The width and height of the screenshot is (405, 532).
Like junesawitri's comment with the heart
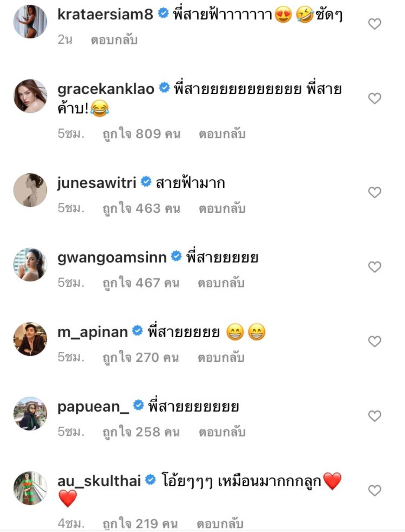[375, 192]
